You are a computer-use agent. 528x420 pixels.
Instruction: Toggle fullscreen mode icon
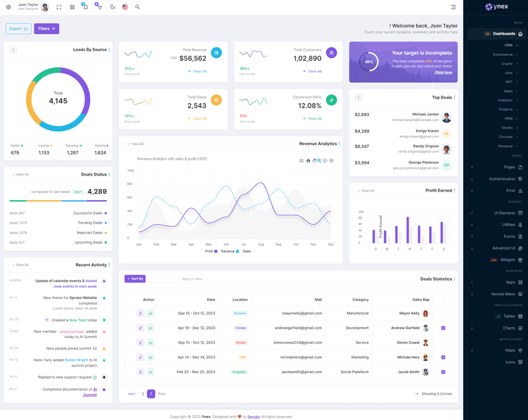pos(59,7)
